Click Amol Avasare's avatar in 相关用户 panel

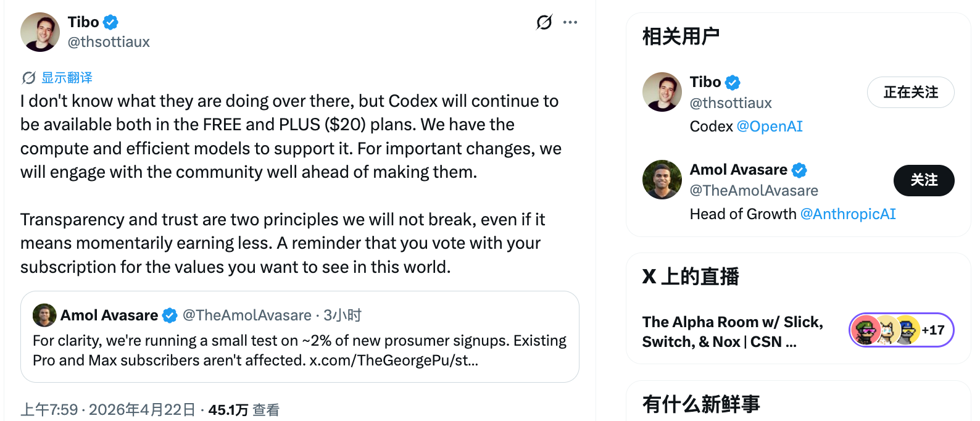pos(662,180)
